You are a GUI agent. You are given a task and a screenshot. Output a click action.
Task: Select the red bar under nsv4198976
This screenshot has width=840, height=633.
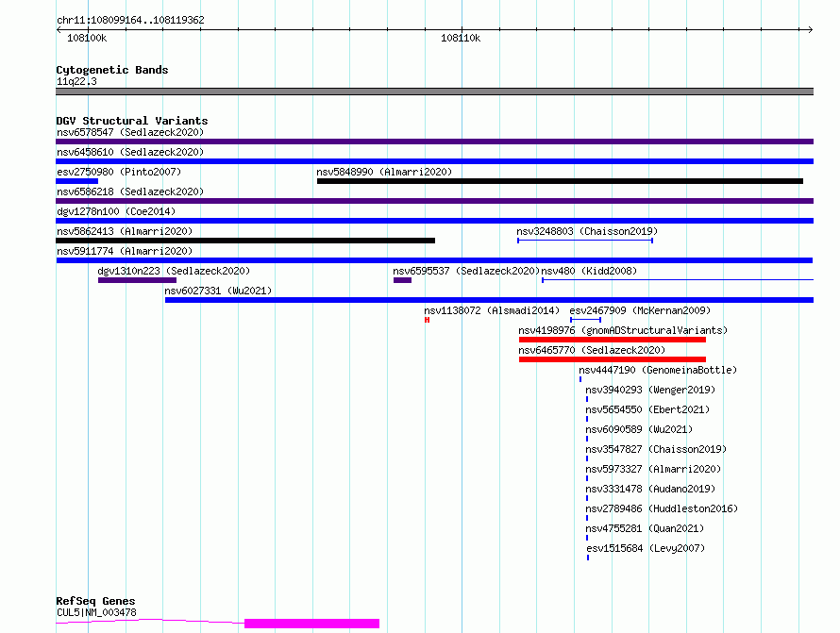click(613, 340)
